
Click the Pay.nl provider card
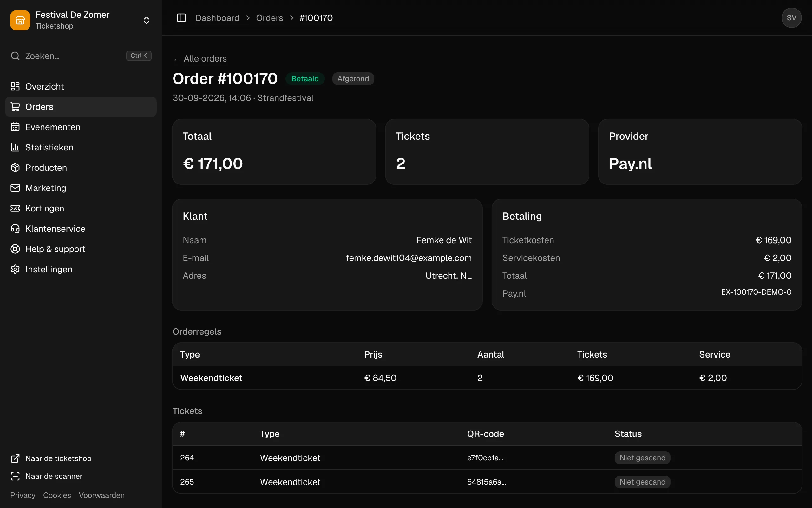pos(700,151)
